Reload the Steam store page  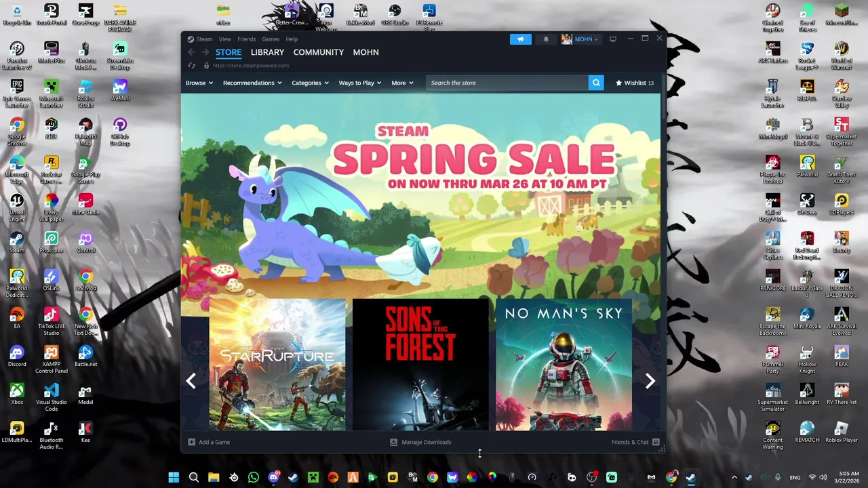tap(191, 66)
